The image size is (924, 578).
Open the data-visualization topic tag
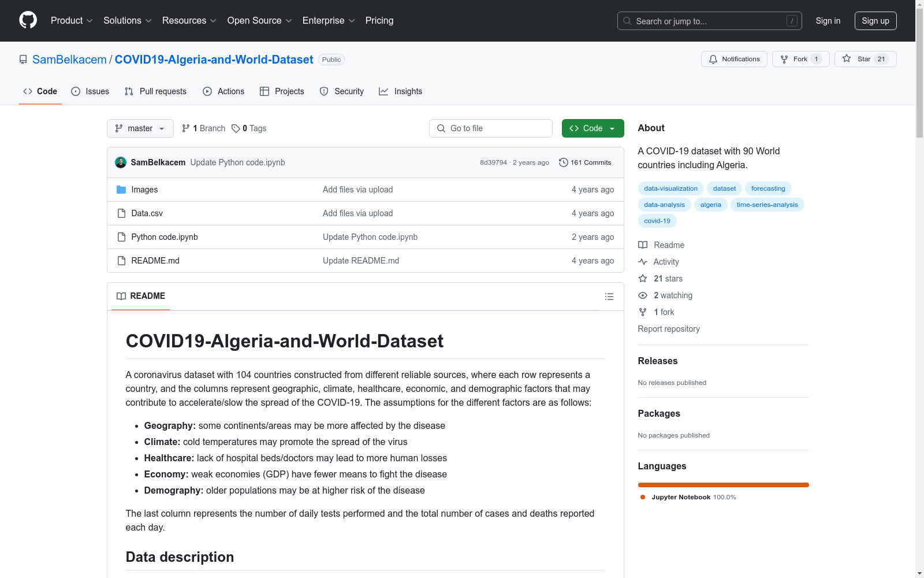pyautogui.click(x=670, y=188)
